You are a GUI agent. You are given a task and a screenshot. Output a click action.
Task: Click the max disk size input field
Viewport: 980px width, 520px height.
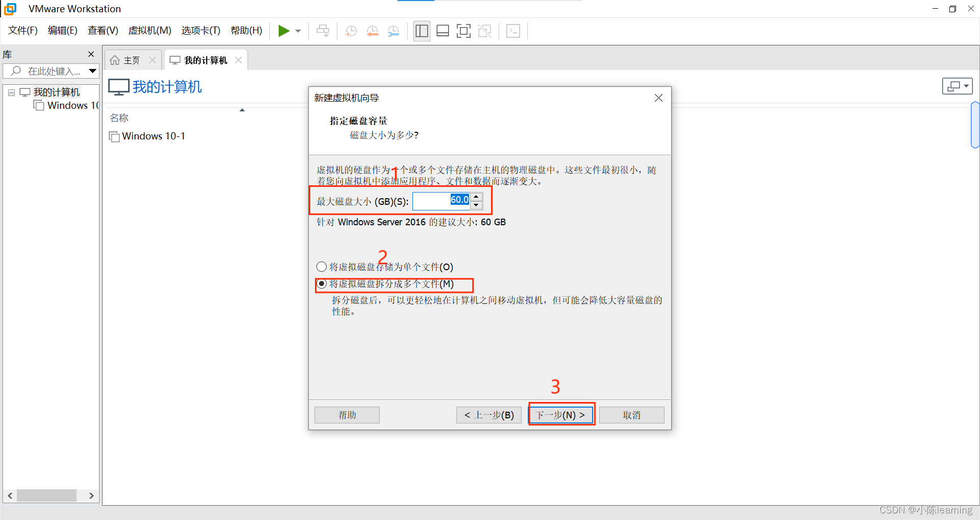click(441, 201)
